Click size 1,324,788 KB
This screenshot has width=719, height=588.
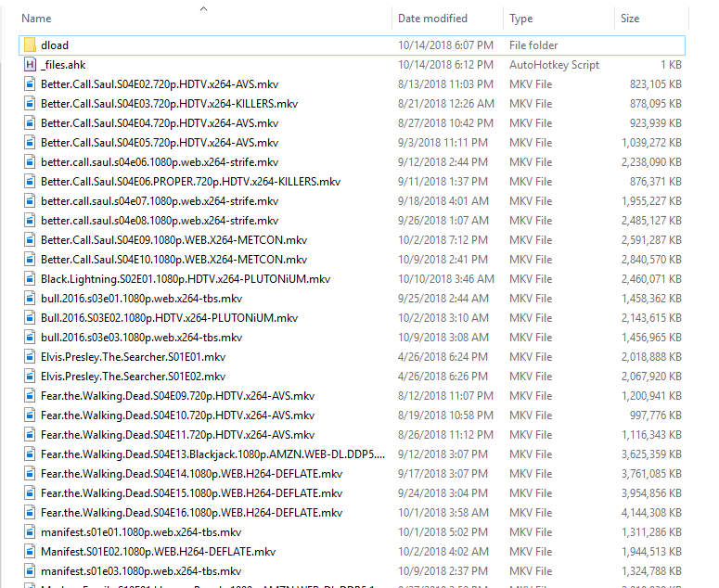[x=651, y=571]
